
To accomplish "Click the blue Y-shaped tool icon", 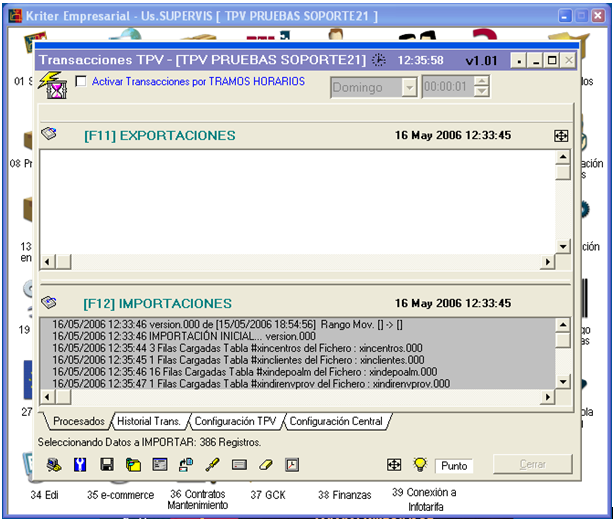I will pyautogui.click(x=80, y=465).
